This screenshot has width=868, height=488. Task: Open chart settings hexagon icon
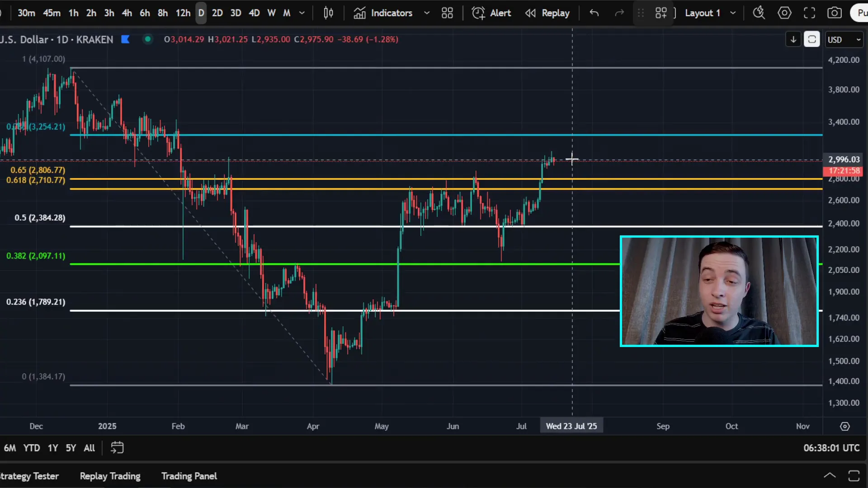(784, 13)
